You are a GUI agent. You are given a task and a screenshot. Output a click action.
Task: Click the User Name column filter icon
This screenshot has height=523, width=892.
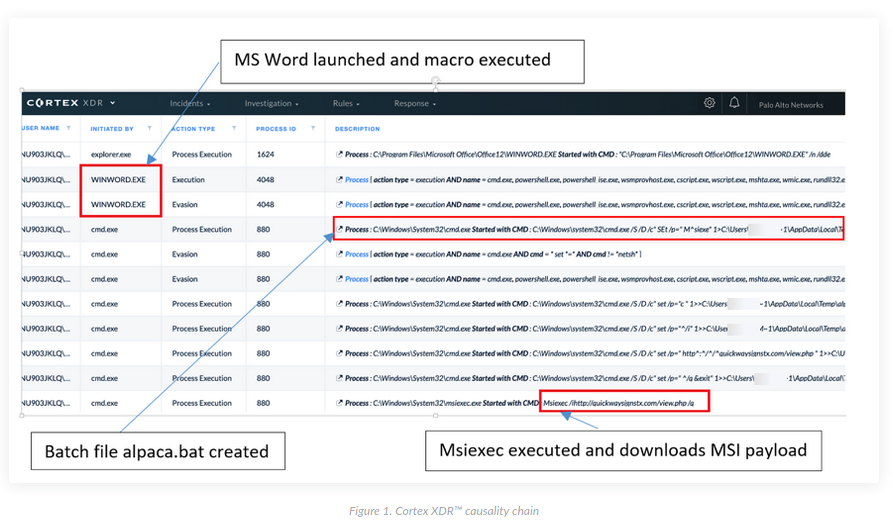67,128
